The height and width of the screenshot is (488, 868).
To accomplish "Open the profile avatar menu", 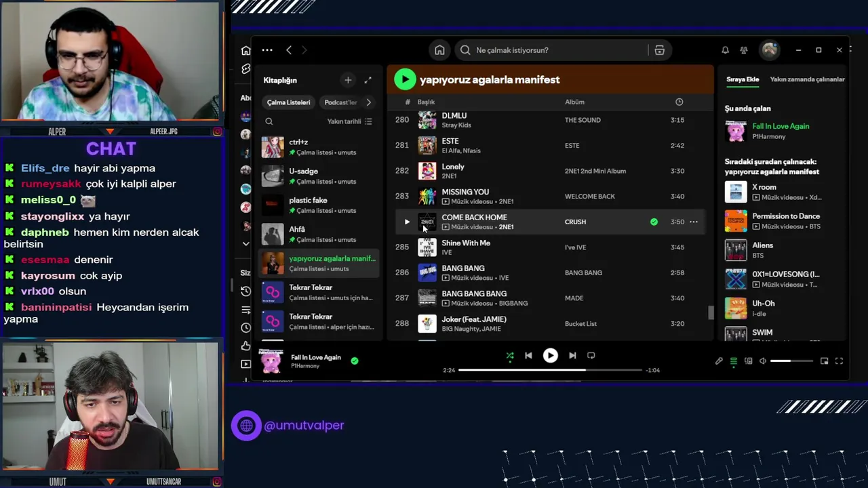I will pos(769,49).
